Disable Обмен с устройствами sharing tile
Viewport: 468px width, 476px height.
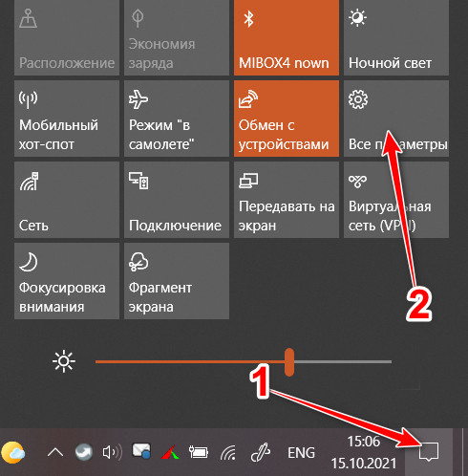287,119
